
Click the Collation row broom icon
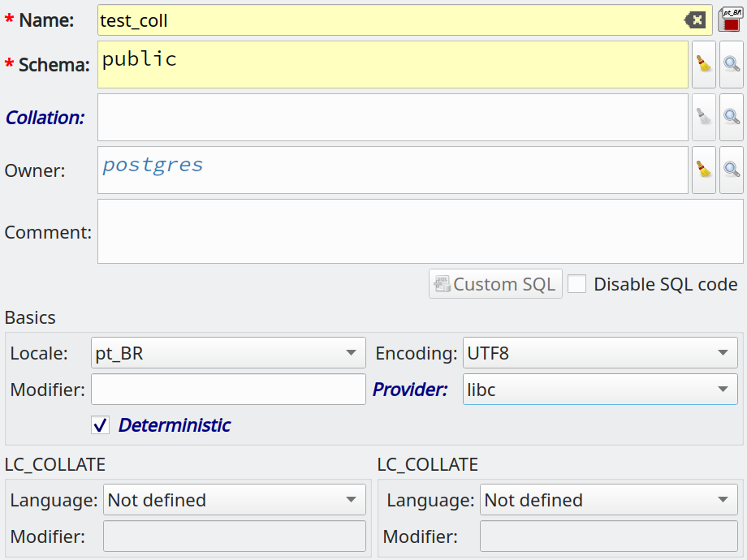pos(704,117)
